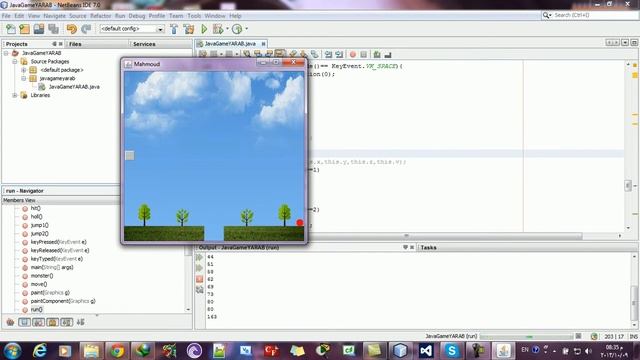Click the grey square in game window

pyautogui.click(x=130, y=156)
